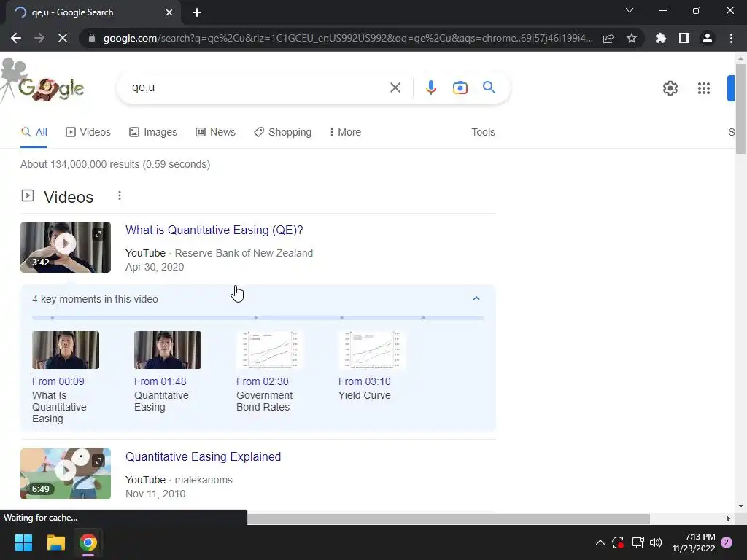Start a voice search with the microphone
Image resolution: width=747 pixels, height=560 pixels.
[x=430, y=87]
